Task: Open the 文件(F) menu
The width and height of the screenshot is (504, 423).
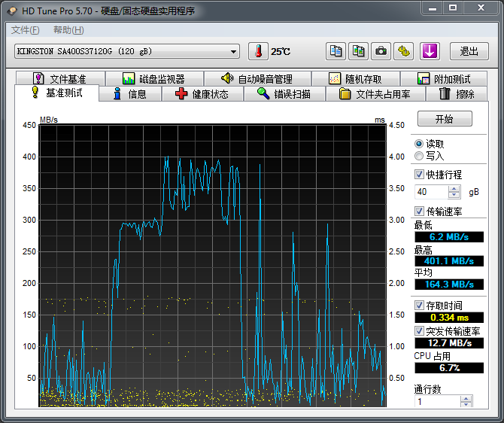Action: tap(26, 30)
